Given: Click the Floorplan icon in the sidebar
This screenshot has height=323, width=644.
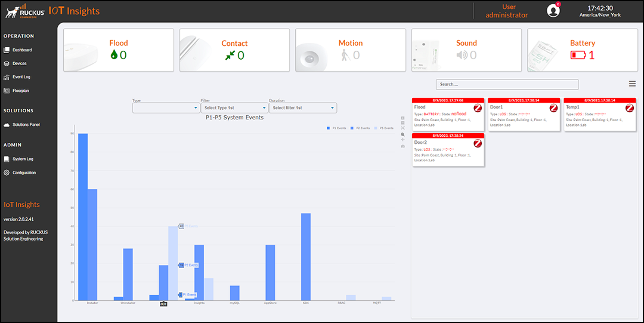Looking at the screenshot, I should (x=7, y=91).
